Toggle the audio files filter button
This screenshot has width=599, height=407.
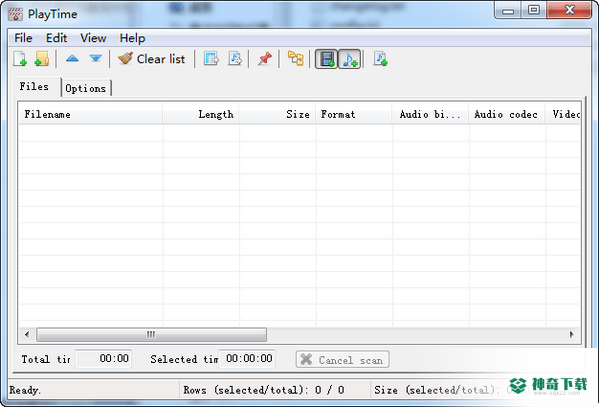(x=350, y=59)
